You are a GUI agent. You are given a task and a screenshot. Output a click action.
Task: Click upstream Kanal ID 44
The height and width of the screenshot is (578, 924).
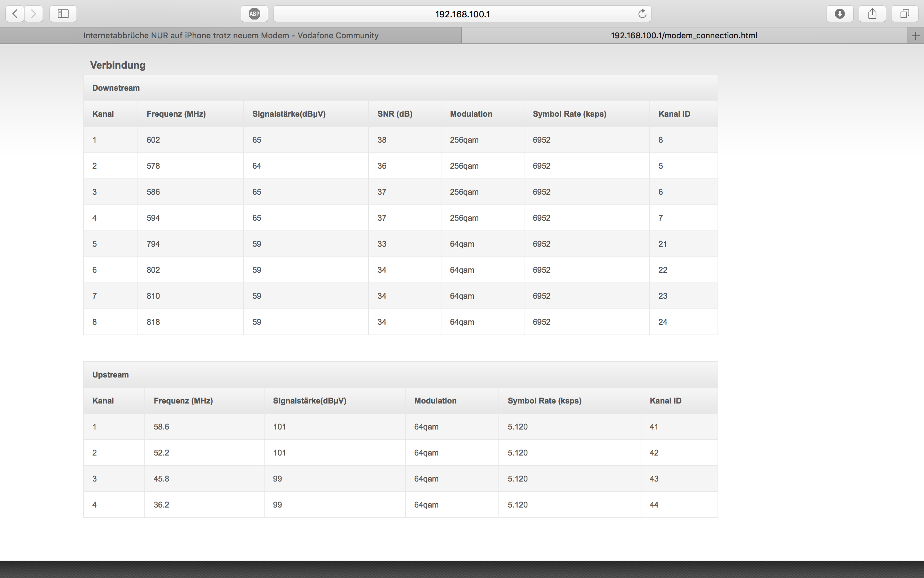coord(654,505)
